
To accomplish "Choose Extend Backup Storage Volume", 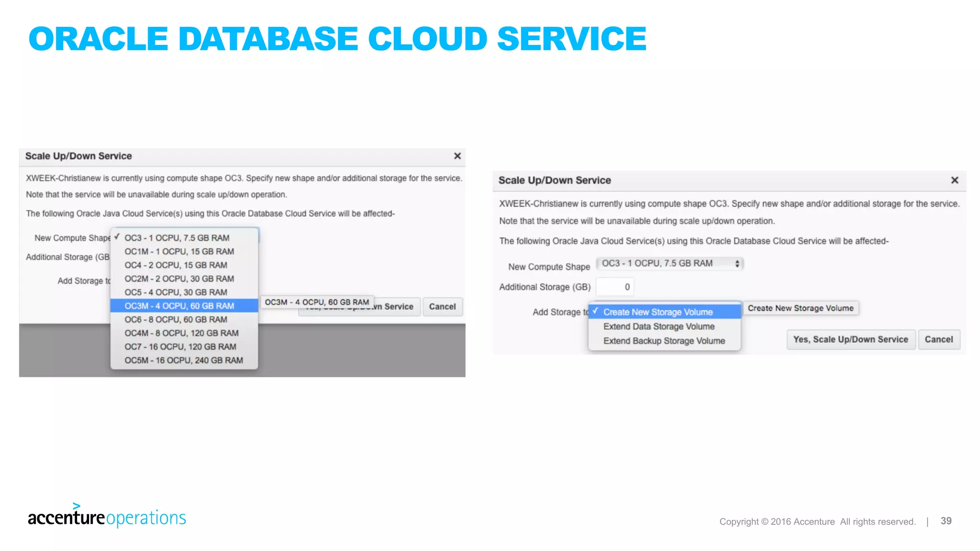I will coord(665,341).
